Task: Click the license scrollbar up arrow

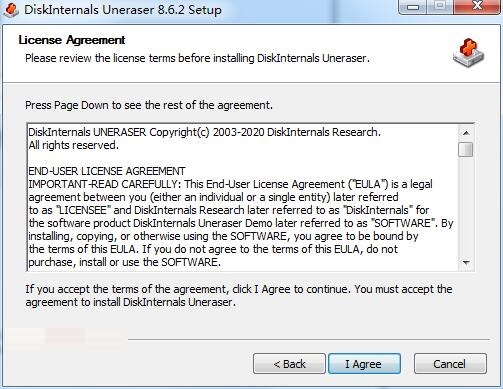Action: 466,133
